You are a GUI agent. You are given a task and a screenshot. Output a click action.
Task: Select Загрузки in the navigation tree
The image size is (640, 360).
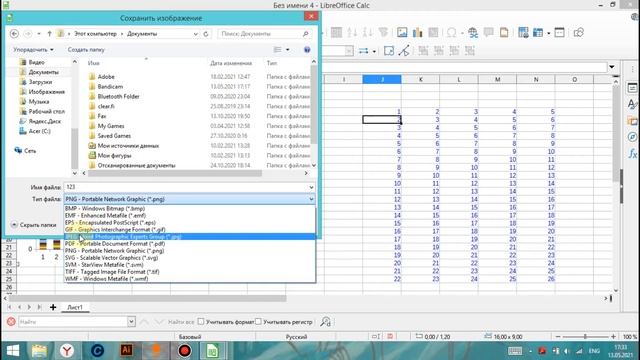(40, 82)
